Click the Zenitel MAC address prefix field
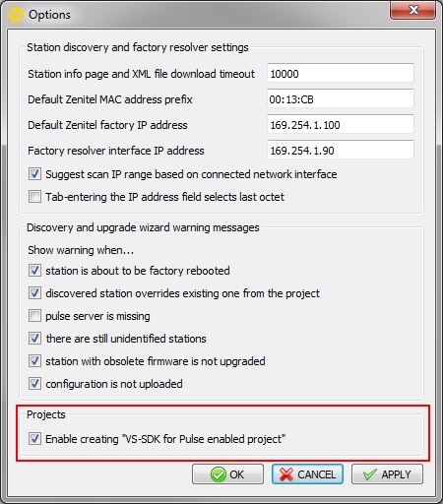Screen dimensions: 443x504 coord(341,98)
